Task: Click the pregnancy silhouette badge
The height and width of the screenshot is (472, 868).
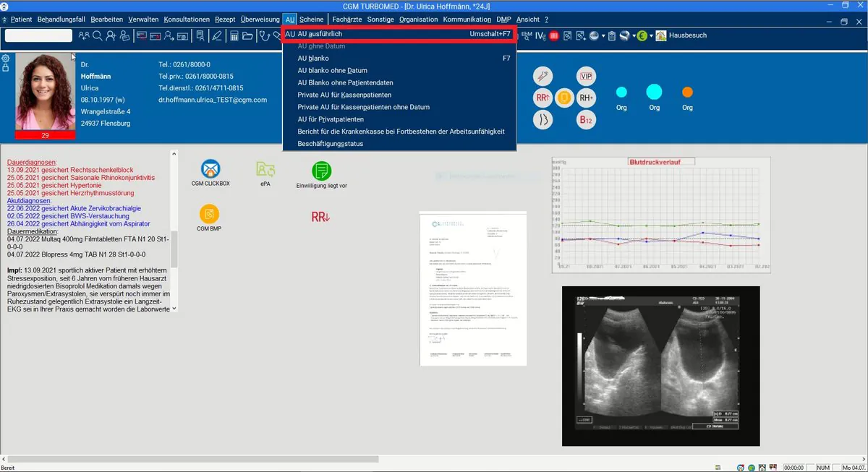Action: [542, 120]
